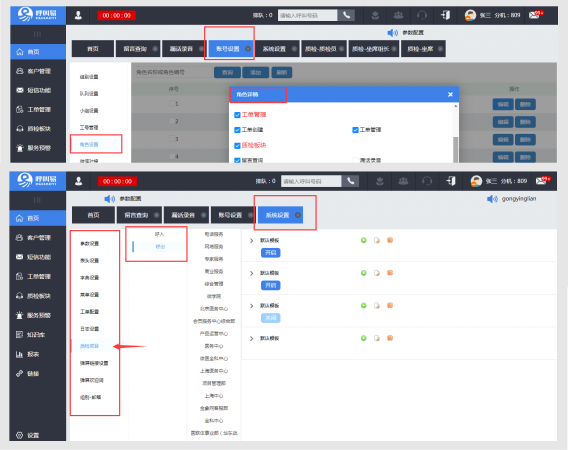Expand the first template row chevron

click(251, 241)
